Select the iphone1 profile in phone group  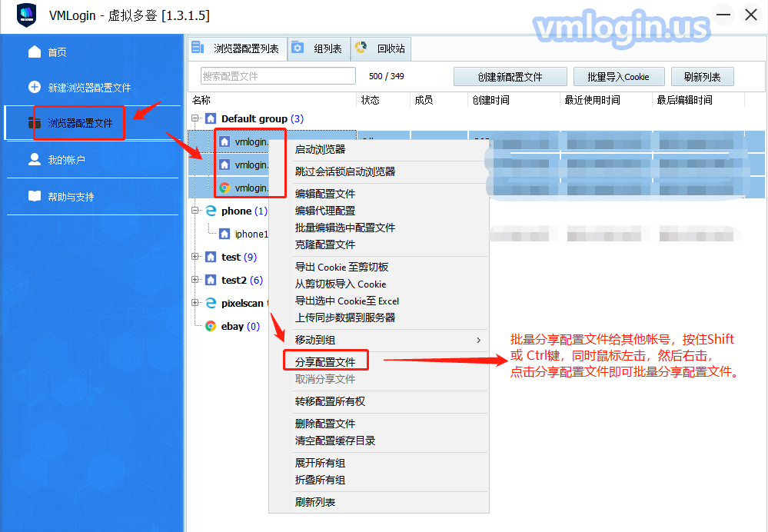[x=251, y=234]
